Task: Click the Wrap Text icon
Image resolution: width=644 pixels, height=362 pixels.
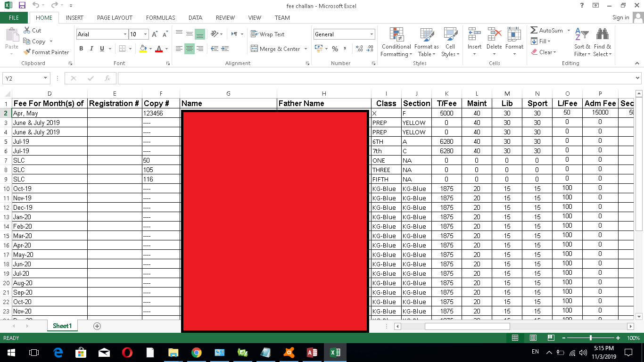Action: pos(266,34)
